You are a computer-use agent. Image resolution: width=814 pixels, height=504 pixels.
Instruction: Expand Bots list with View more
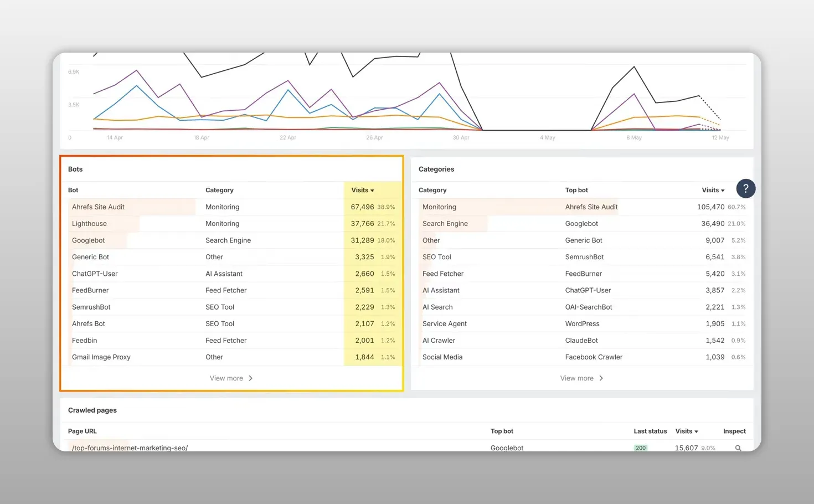(x=231, y=378)
